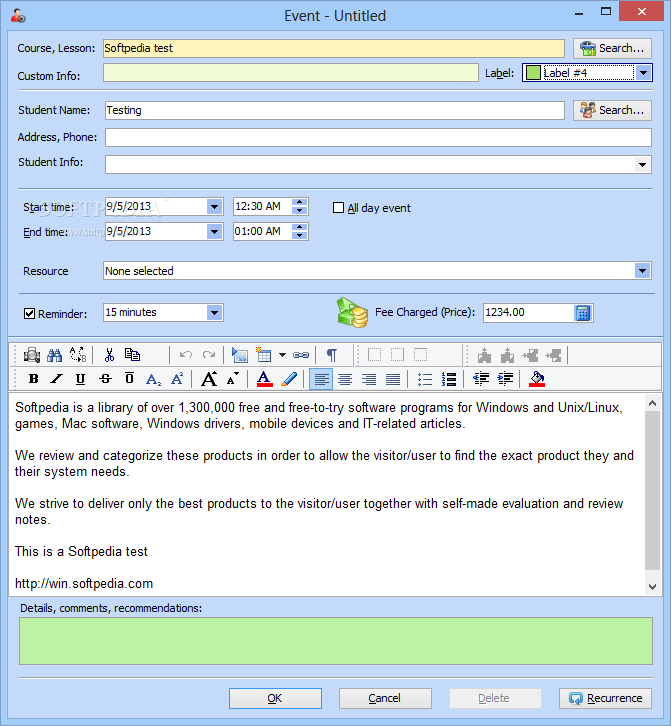Click the Course, Lesson field
The width and height of the screenshot is (671, 726).
click(x=333, y=48)
